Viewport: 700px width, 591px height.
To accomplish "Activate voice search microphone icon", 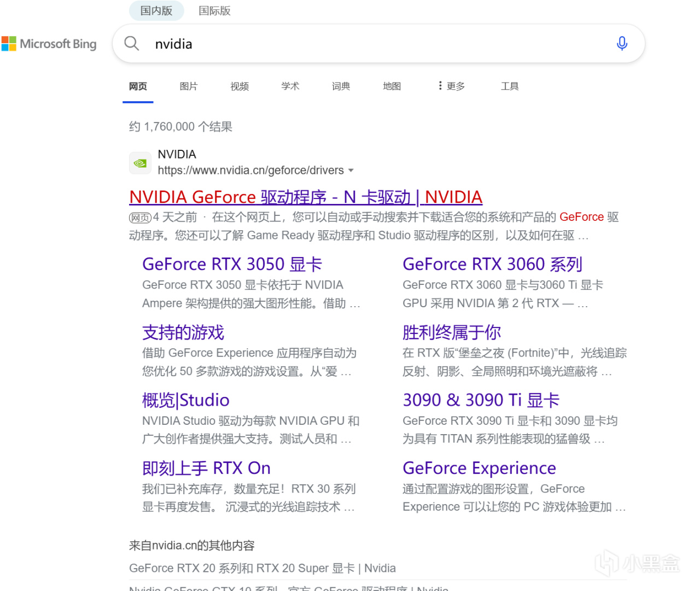I will click(622, 43).
